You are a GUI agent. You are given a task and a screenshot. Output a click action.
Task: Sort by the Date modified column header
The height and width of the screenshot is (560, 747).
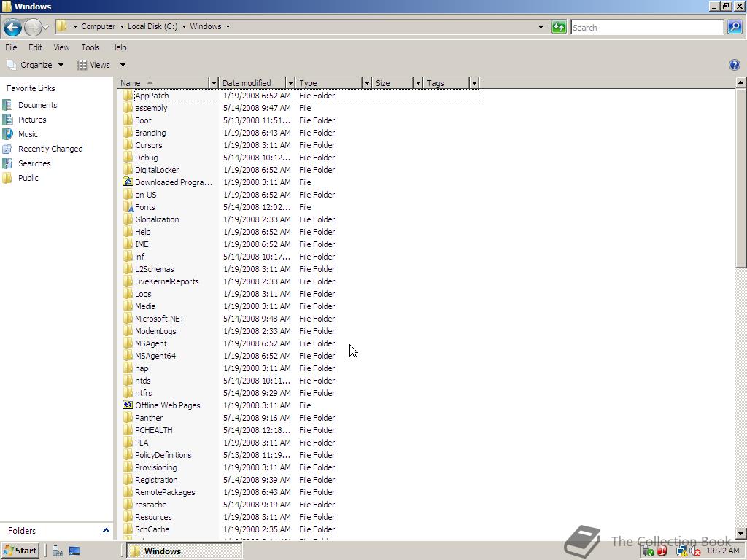(252, 83)
